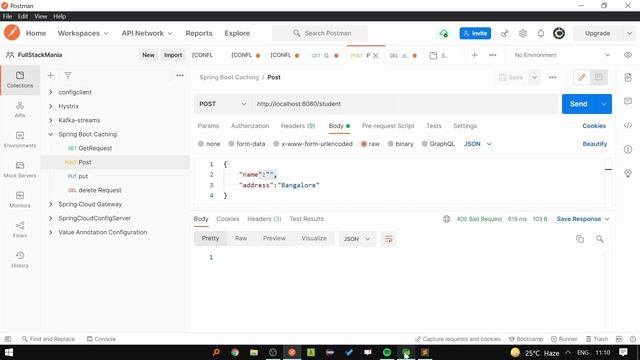Click the sync cloud status icon
Viewport: 640px width, 360px height.
pos(444,33)
